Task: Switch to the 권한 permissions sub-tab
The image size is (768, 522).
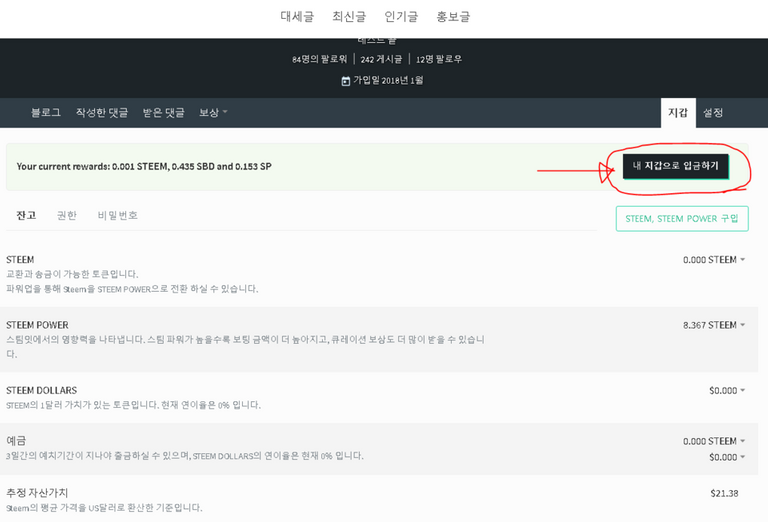Action: (x=67, y=215)
